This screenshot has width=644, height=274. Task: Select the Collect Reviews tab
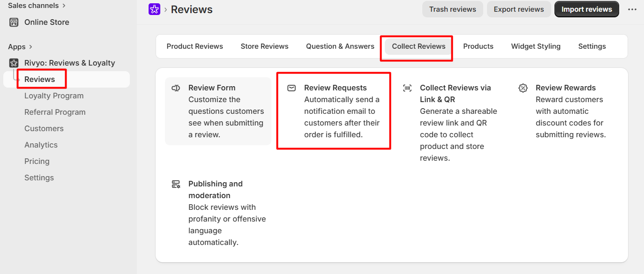point(419,46)
